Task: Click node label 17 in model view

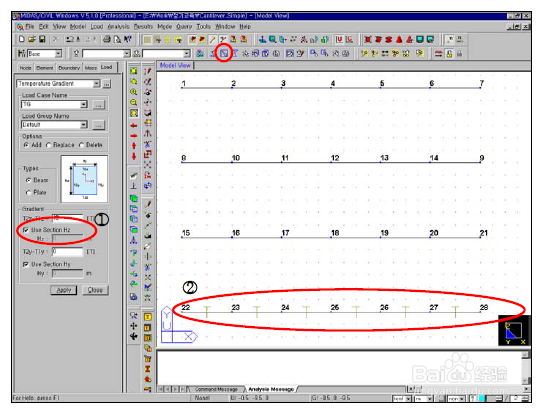Action: 285,233
